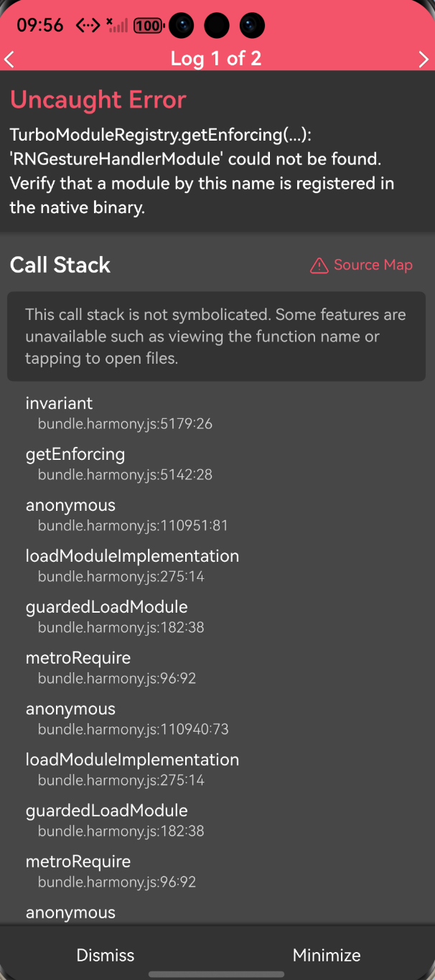
Task: Navigate to next log with right chevron
Action: click(425, 59)
